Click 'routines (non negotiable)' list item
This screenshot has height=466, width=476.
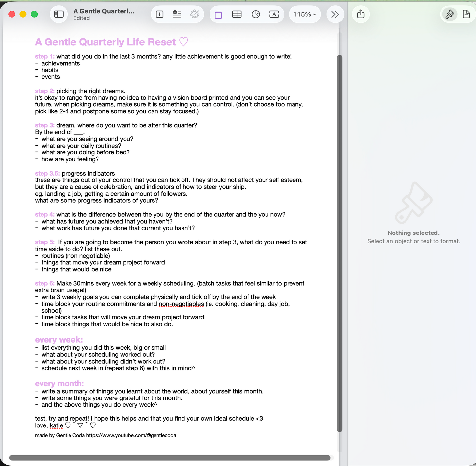coord(76,256)
